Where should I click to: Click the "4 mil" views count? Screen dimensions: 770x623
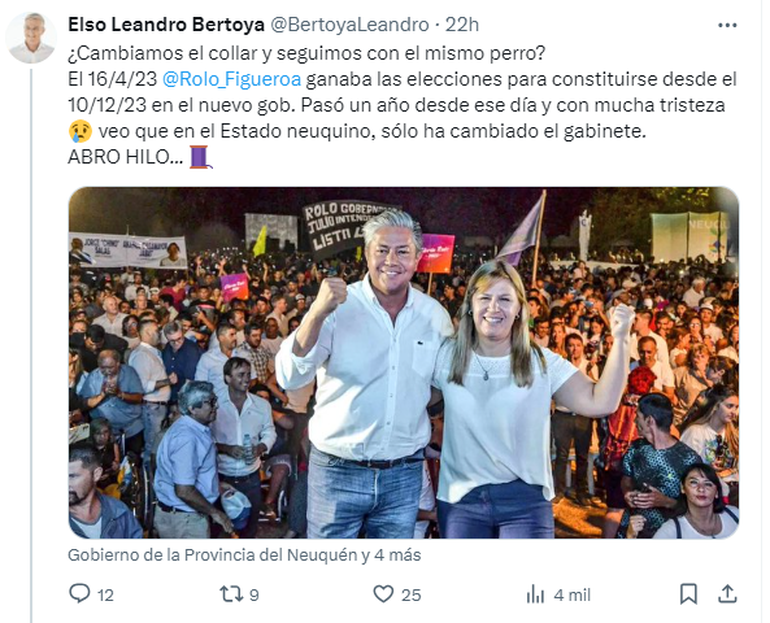pos(572,595)
